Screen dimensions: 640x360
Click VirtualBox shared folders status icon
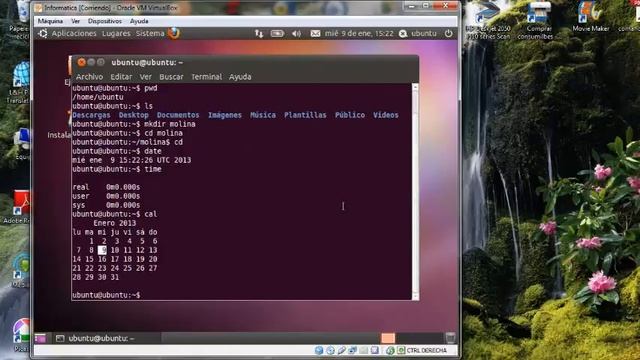coord(363,351)
